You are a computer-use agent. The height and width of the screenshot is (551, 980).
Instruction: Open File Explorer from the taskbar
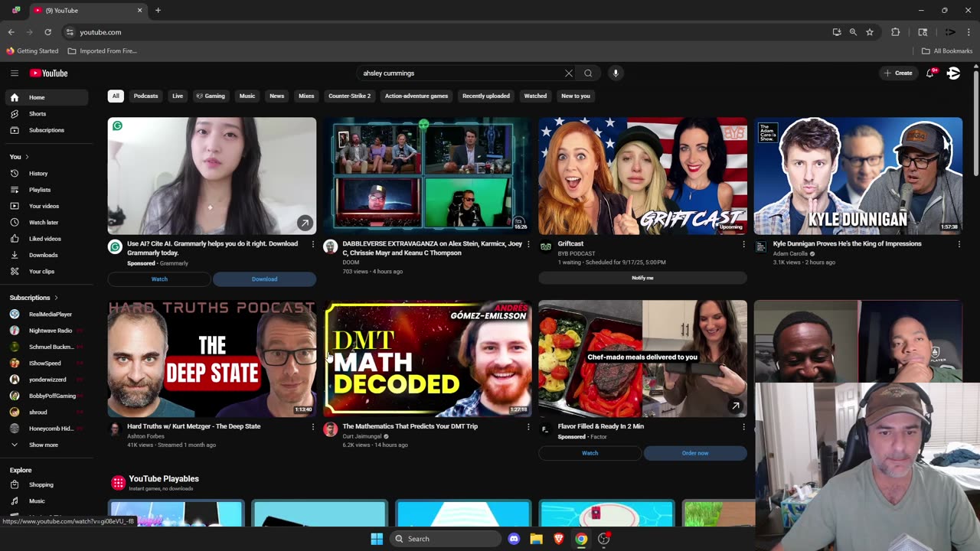[536, 539]
